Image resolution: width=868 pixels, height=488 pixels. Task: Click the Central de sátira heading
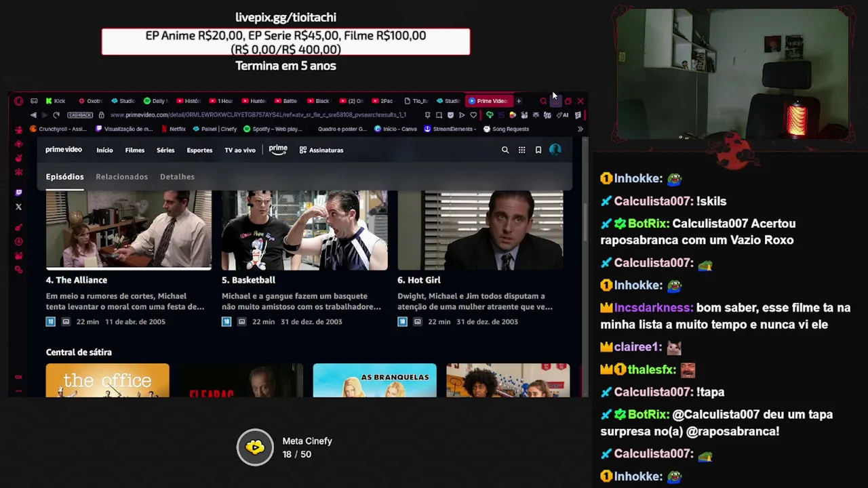(x=79, y=352)
